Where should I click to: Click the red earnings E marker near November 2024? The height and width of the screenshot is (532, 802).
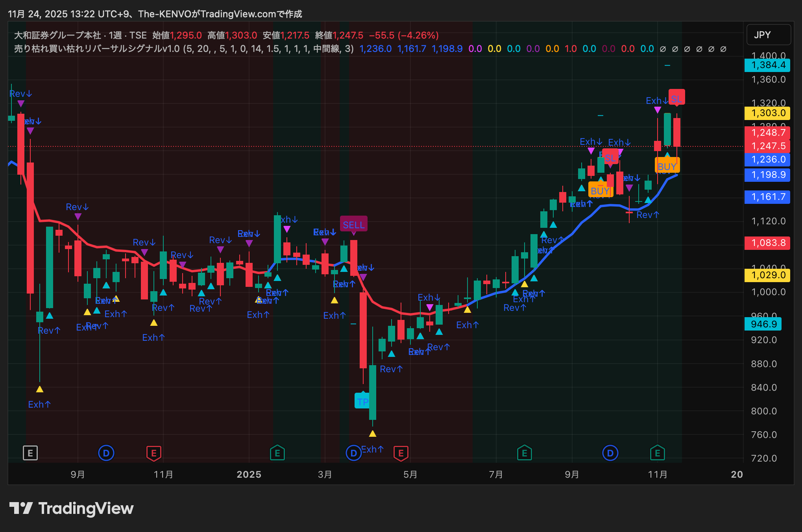[154, 453]
